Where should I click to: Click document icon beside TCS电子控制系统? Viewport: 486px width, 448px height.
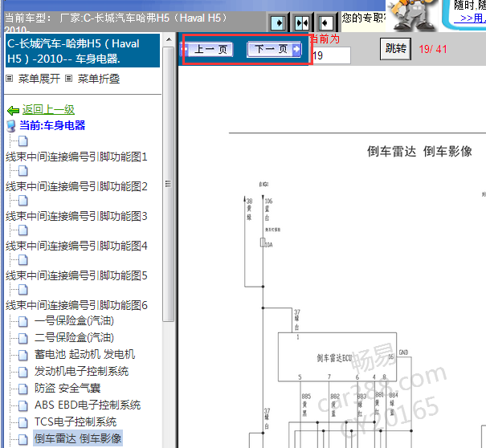click(x=23, y=422)
